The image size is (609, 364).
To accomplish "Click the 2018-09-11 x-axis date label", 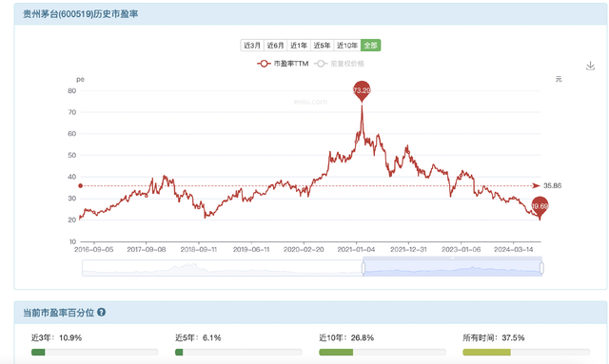I will point(199,250).
